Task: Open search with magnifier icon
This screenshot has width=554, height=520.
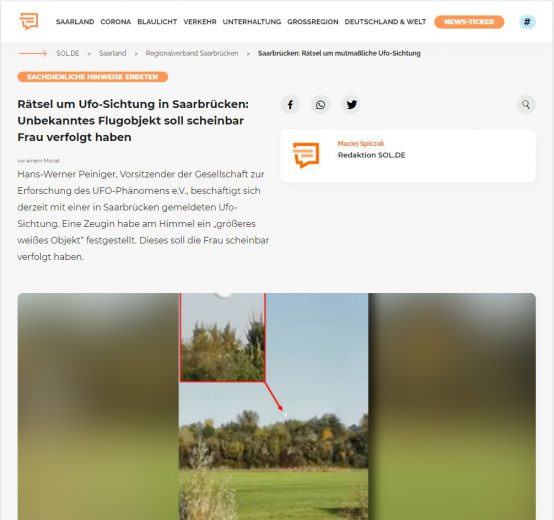Action: [526, 105]
